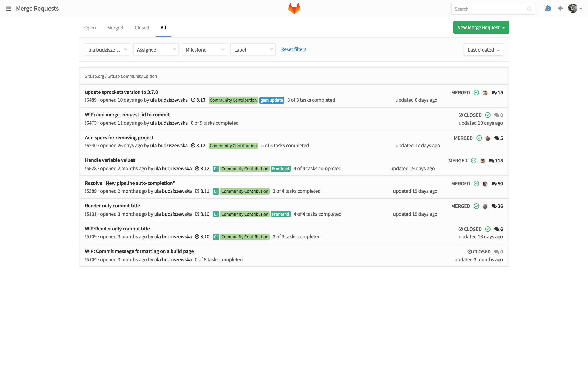Click CLOSED status on Commit message formatting row
588x368 pixels.
pyautogui.click(x=479, y=252)
